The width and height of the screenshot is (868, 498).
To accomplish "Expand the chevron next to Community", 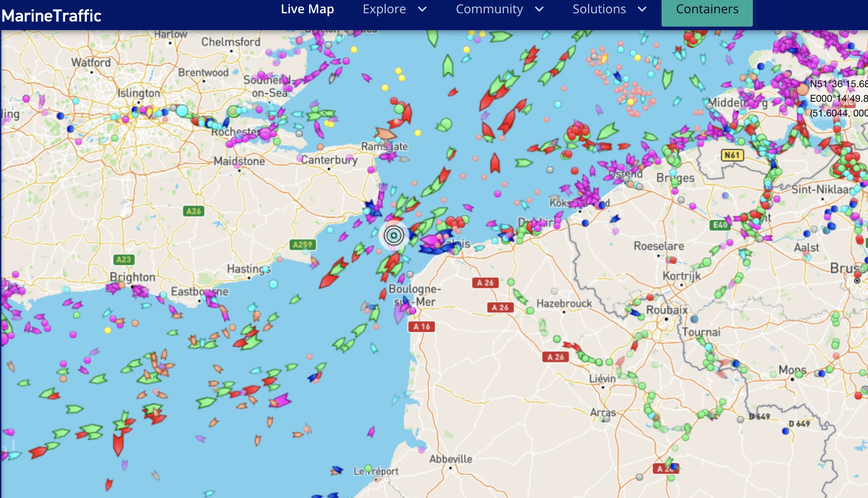I will click(539, 9).
